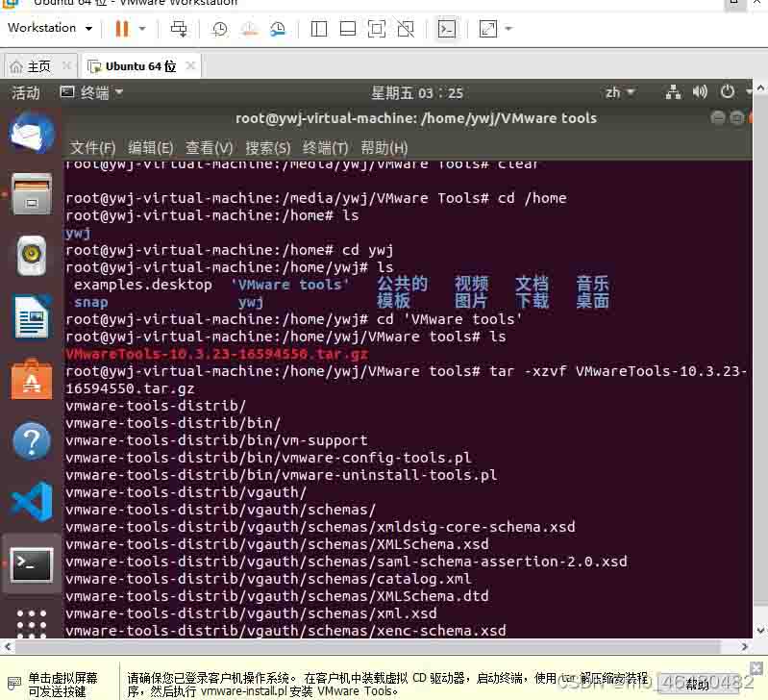The height and width of the screenshot is (700, 768).
Task: Click the power icon in Ubuntu top bar
Action: click(728, 91)
